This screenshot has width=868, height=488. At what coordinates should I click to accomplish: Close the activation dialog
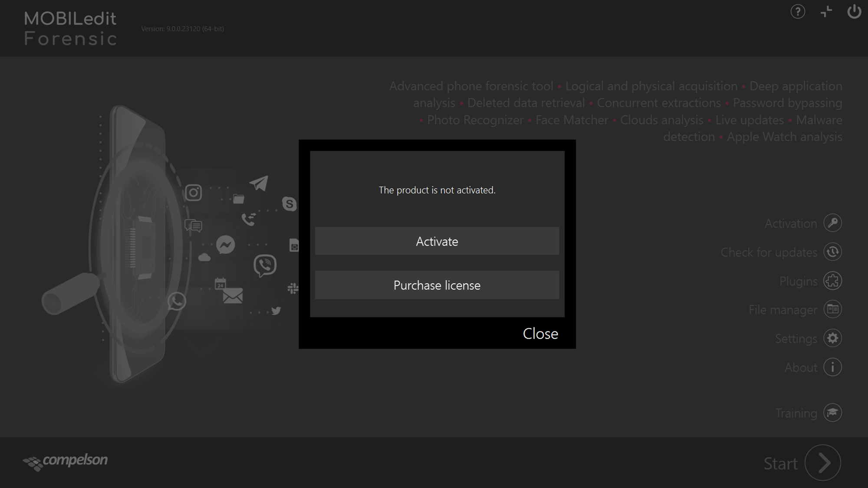click(540, 334)
